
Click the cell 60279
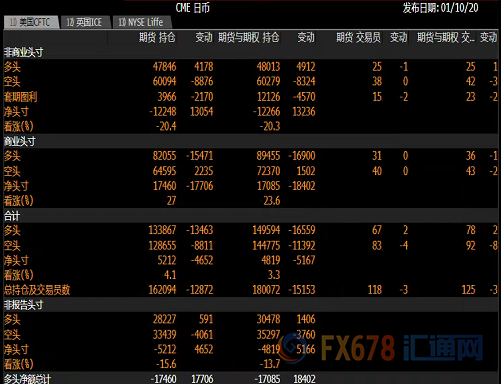pyautogui.click(x=268, y=81)
